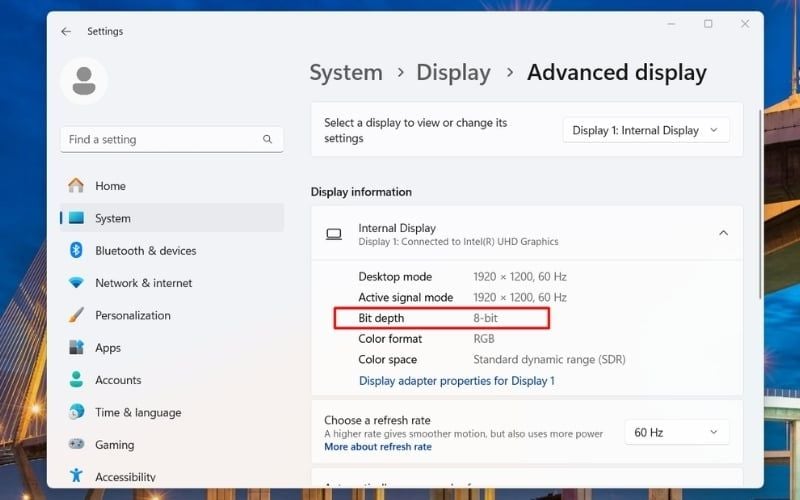Click the back arrow in Settings

pyautogui.click(x=66, y=32)
